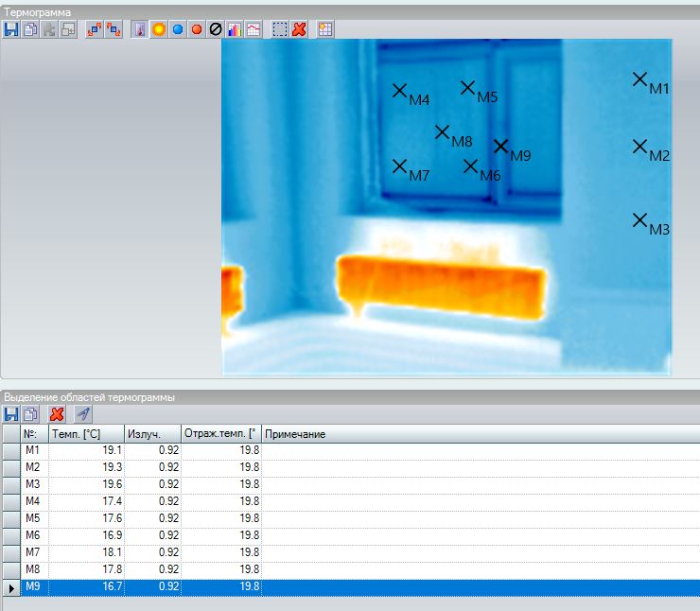
Task: Save the thermogram using the top toolbar disk icon
Action: tap(11, 29)
